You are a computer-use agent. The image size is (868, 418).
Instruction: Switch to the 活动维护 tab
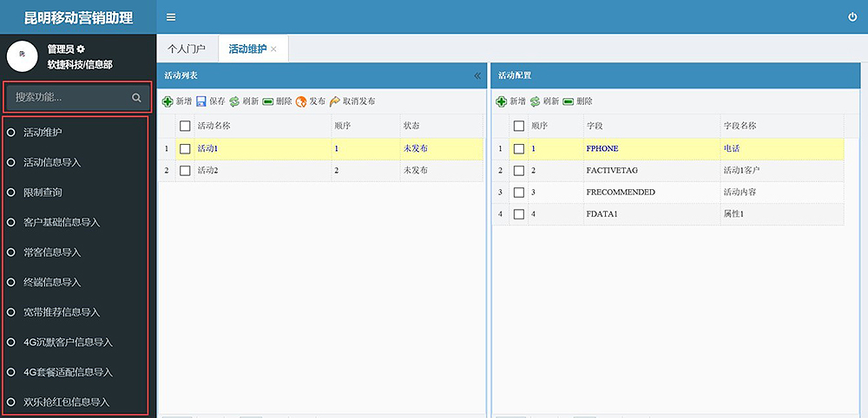point(247,49)
